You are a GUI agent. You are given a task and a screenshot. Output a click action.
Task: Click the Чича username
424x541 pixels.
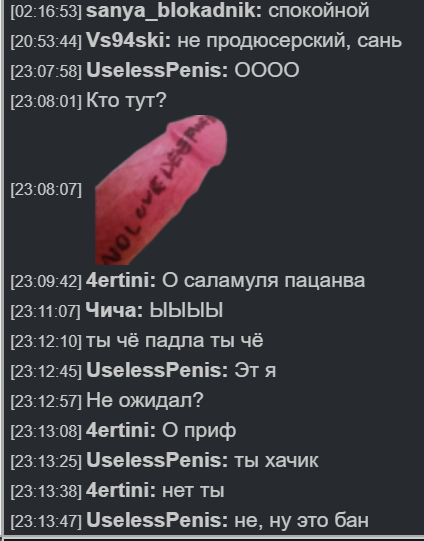coord(114,311)
